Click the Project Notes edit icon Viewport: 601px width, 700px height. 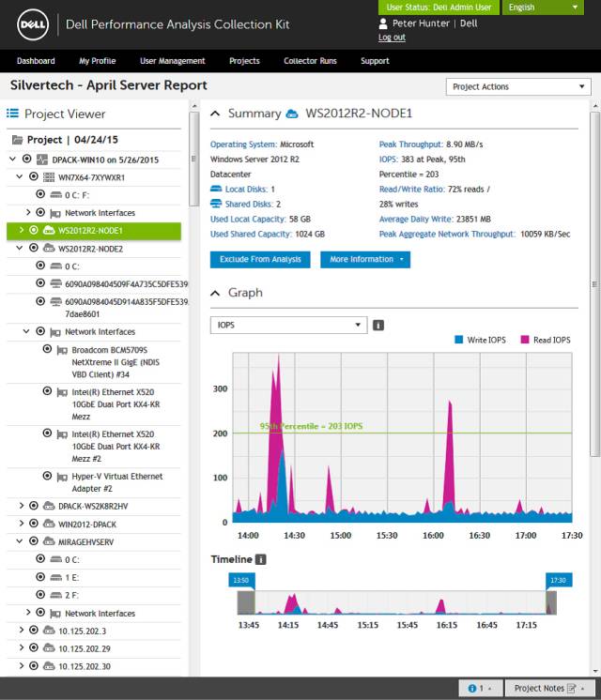571,689
